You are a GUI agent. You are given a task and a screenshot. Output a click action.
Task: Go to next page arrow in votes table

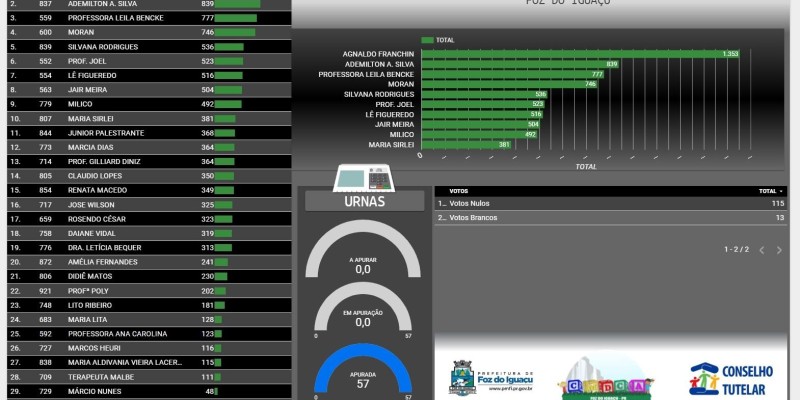779,250
